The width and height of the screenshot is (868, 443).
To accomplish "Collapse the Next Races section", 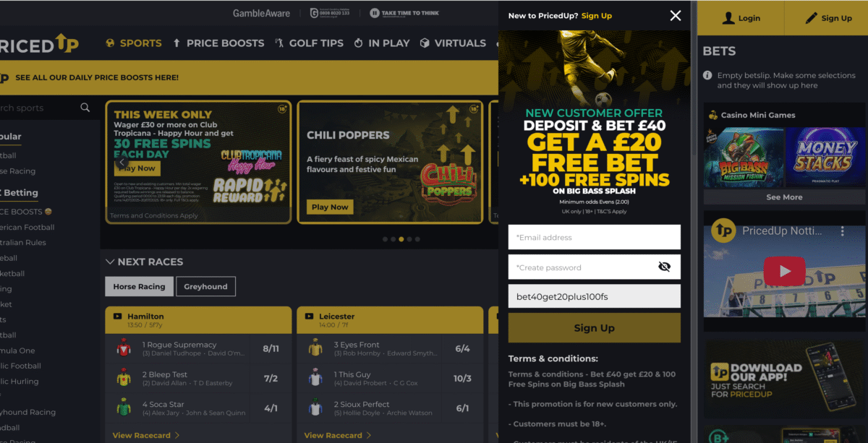I will coord(110,262).
